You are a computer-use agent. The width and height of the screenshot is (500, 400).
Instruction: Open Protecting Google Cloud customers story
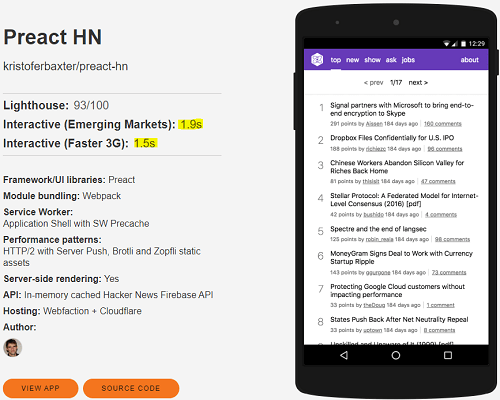point(397,290)
